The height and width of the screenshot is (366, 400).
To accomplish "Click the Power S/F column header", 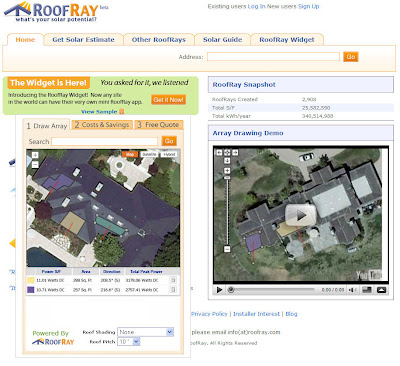I will coord(51,272).
